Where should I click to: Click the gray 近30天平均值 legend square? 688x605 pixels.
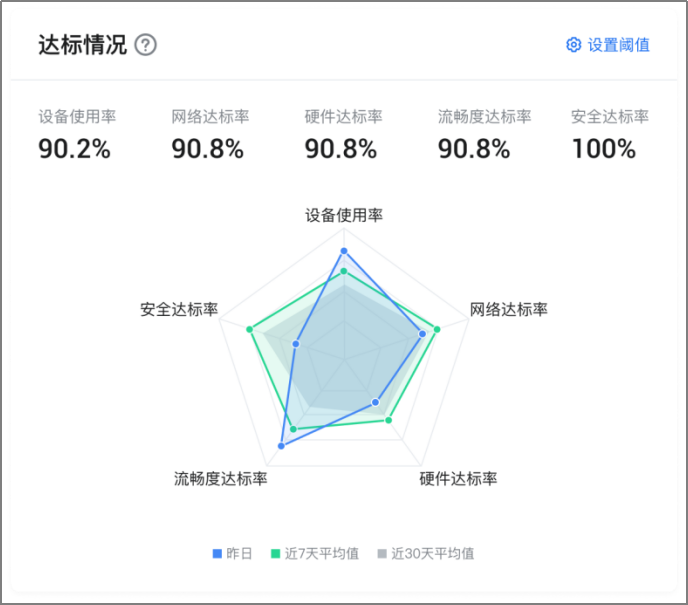pyautogui.click(x=382, y=554)
